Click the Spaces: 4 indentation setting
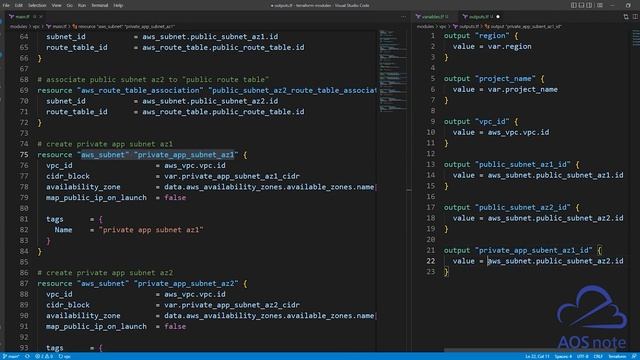Viewport: 640px width, 360px height. [563, 356]
